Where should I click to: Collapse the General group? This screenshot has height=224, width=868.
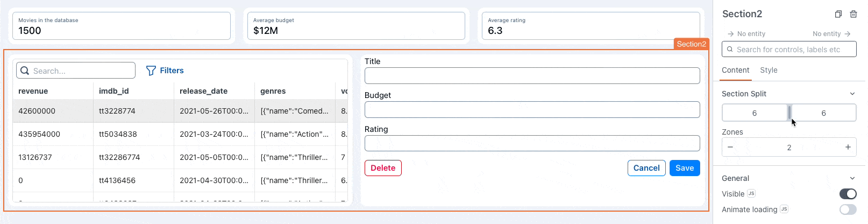852,178
